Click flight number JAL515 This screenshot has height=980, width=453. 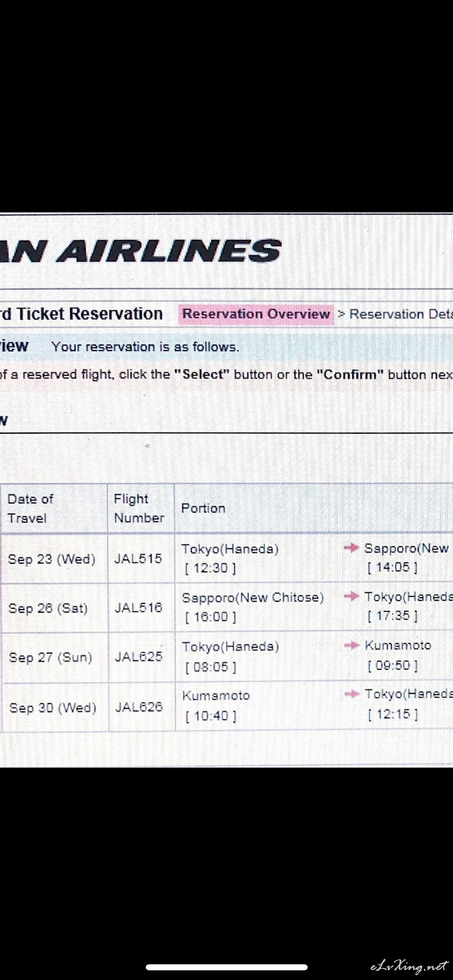click(138, 558)
